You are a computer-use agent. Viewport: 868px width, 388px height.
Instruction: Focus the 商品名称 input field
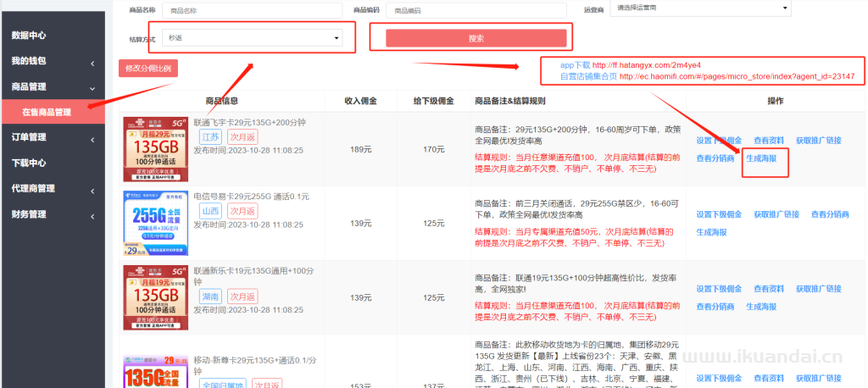(253, 10)
